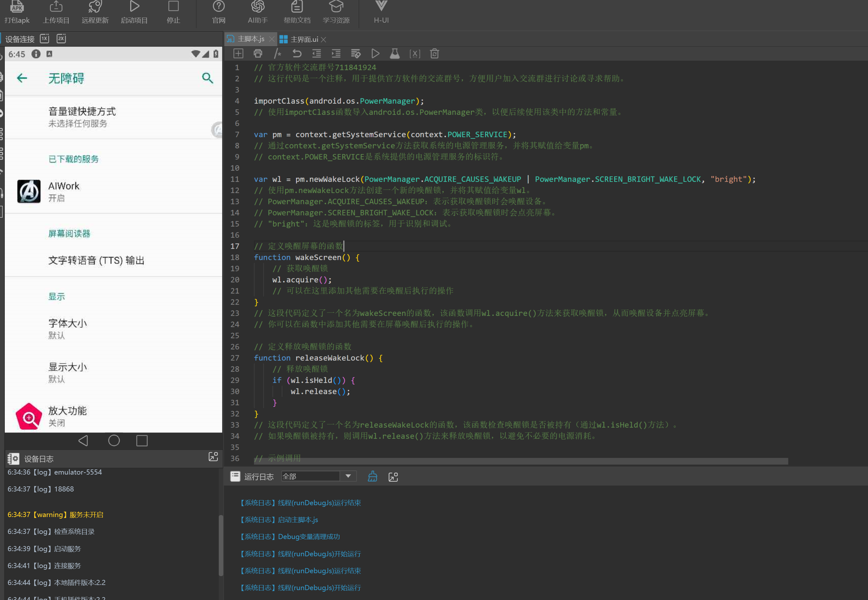Image resolution: width=868 pixels, height=600 pixels.
Task: Click the code editor horizontal scrollbar
Action: 521,461
